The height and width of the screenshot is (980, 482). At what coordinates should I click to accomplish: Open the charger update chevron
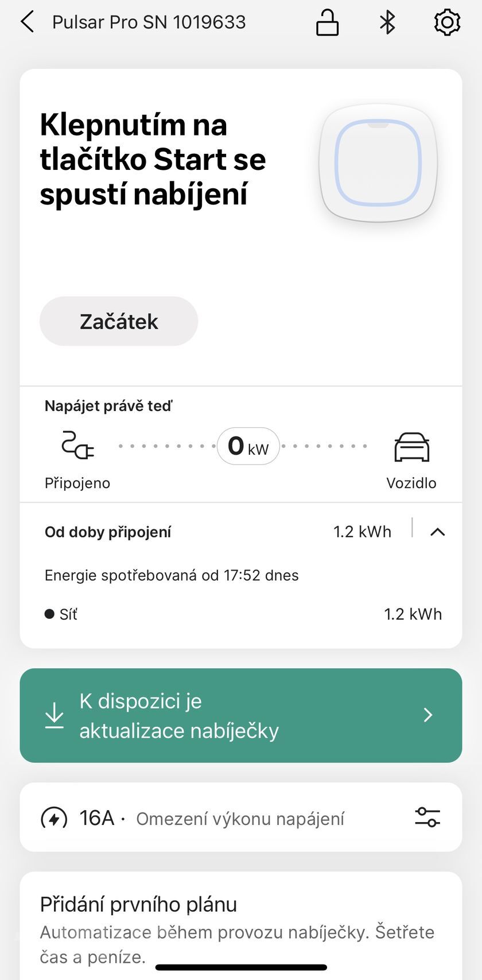click(x=428, y=715)
